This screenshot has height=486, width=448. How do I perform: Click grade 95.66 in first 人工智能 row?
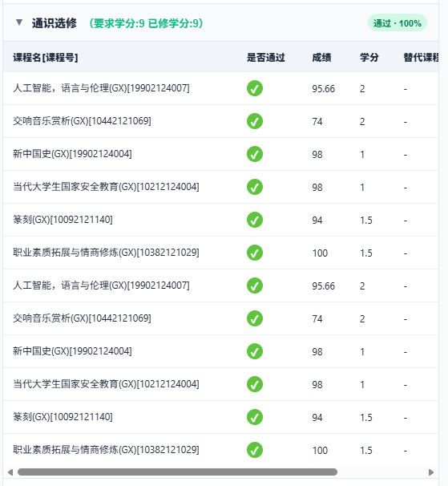click(x=324, y=89)
